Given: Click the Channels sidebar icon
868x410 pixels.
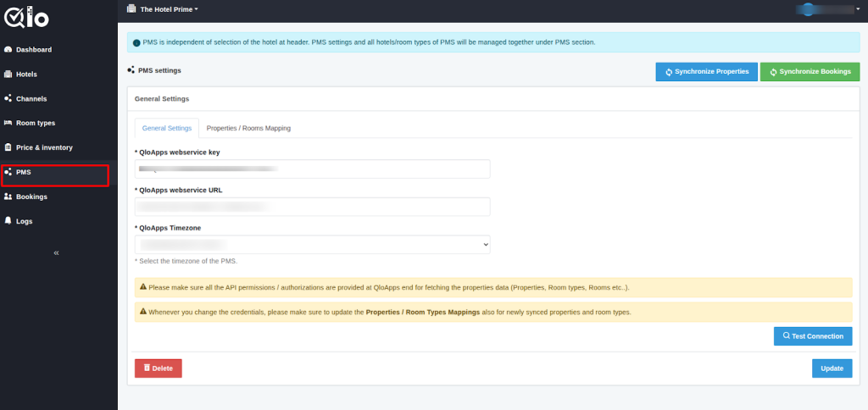Looking at the screenshot, I should (x=8, y=98).
